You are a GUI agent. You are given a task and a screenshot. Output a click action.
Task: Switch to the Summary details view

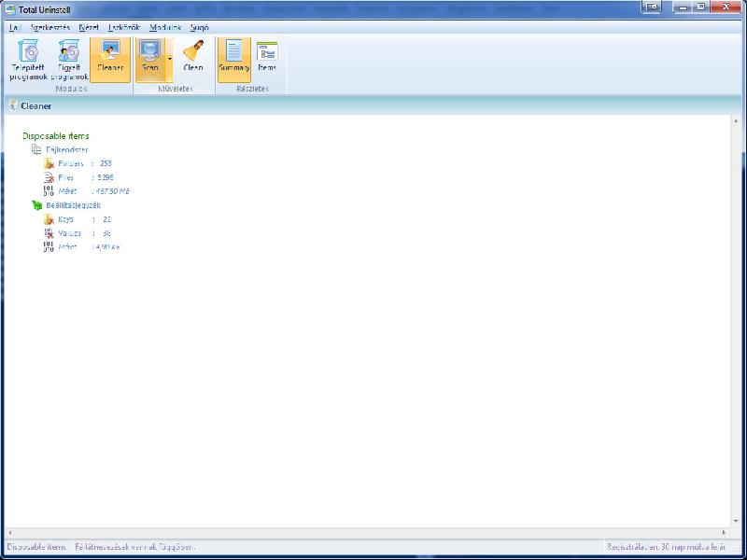coord(234,60)
